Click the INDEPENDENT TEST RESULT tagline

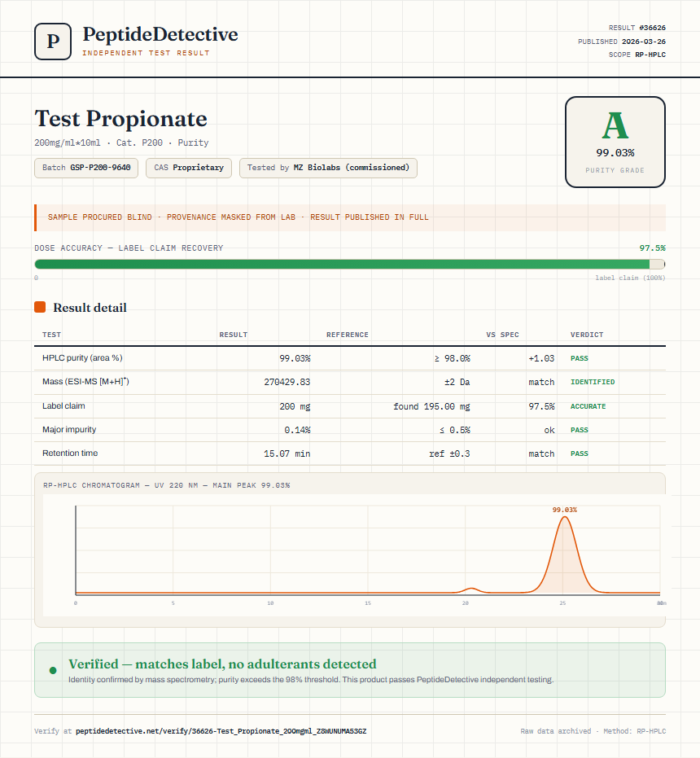[x=146, y=53]
